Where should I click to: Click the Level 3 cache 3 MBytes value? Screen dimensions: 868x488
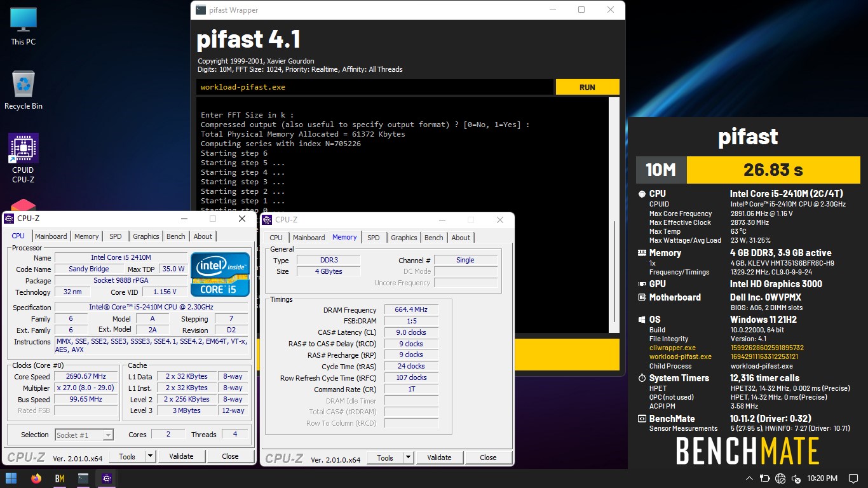[187, 410]
